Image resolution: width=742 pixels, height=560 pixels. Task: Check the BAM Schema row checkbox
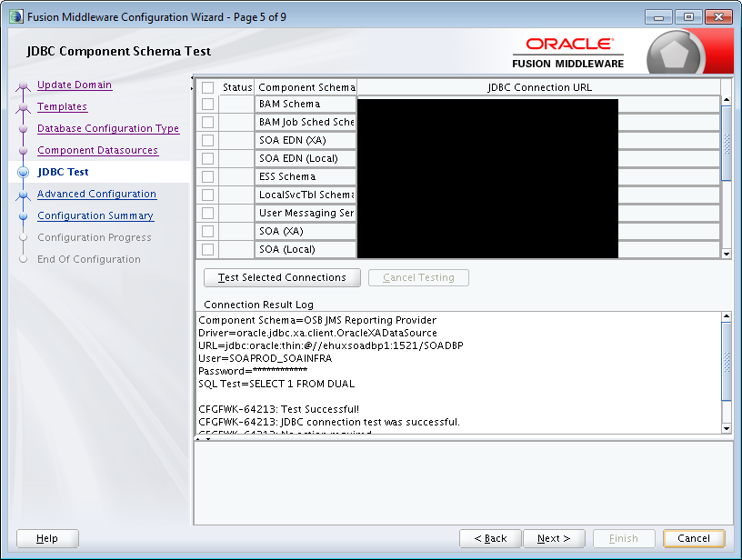point(206,104)
